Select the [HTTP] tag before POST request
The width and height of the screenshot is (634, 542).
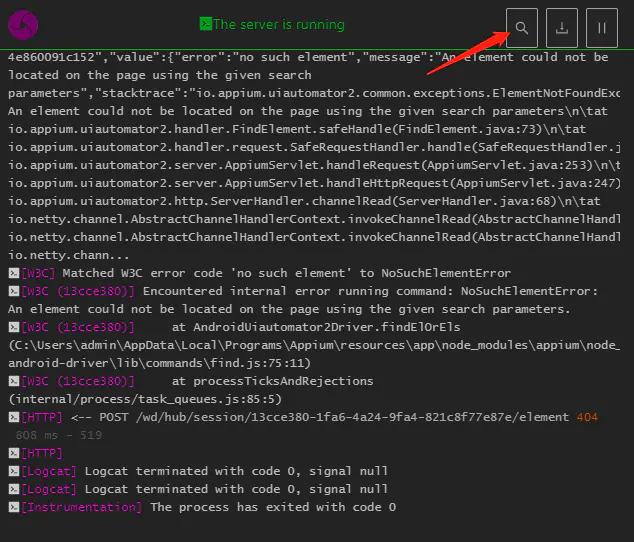[42, 417]
